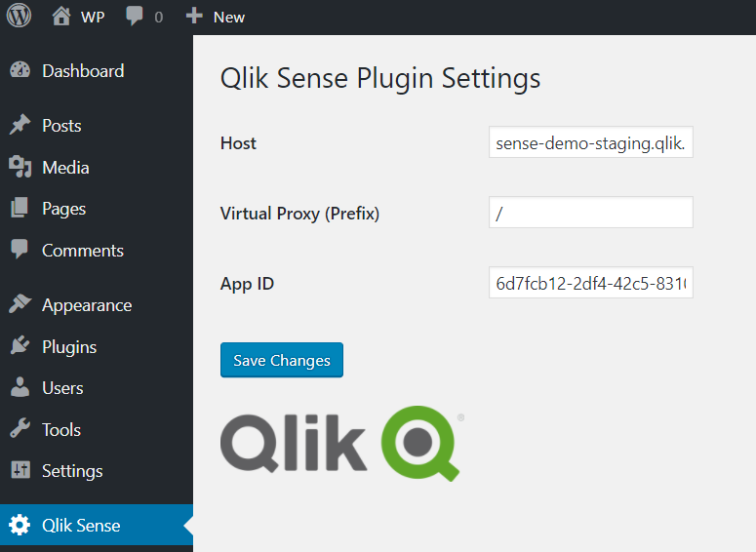The width and height of the screenshot is (756, 552).
Task: Click the comments bubble icon in admin bar
Action: (x=134, y=16)
